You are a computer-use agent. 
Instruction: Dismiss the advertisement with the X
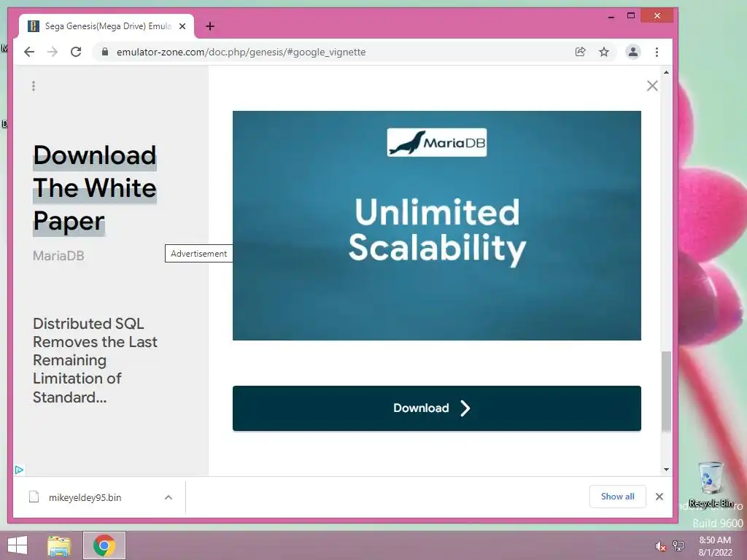(x=652, y=86)
